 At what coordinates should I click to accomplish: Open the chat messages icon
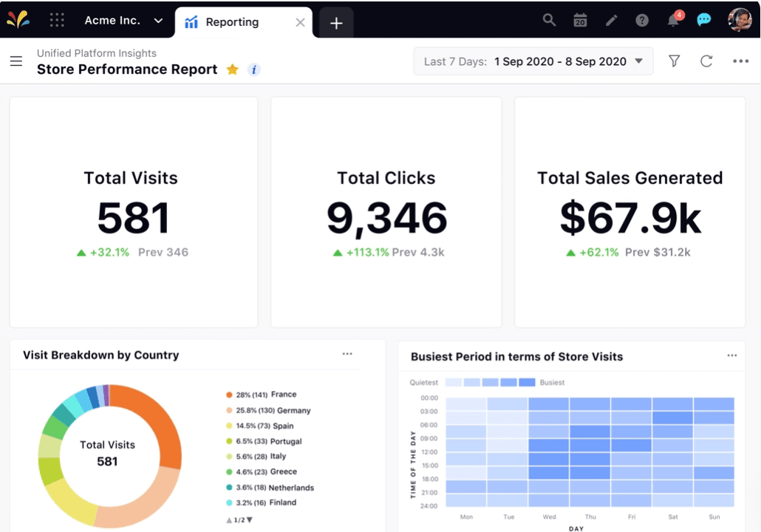point(703,20)
